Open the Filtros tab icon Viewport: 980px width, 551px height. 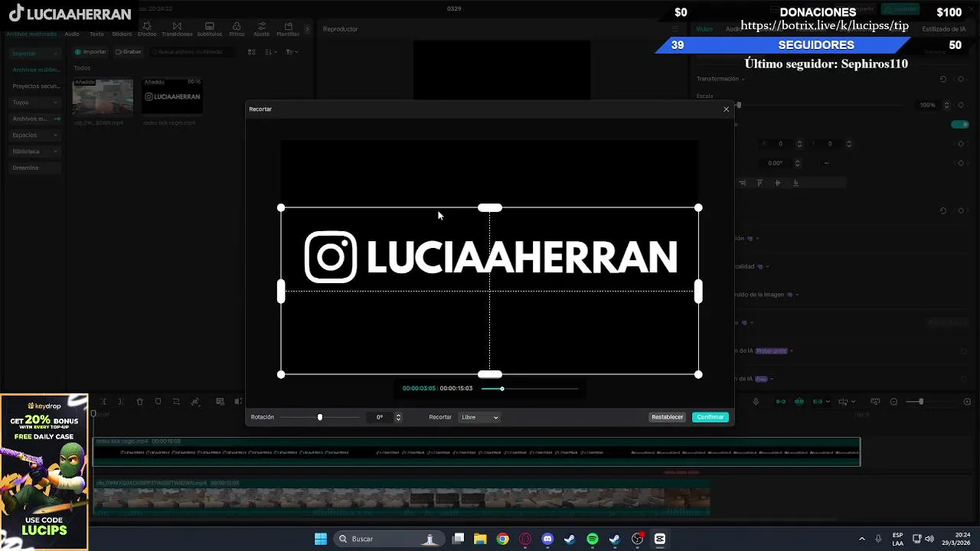(x=237, y=30)
